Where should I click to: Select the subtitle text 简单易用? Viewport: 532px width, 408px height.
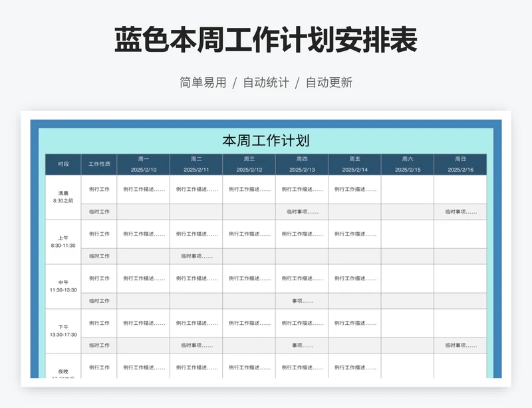pos(203,83)
